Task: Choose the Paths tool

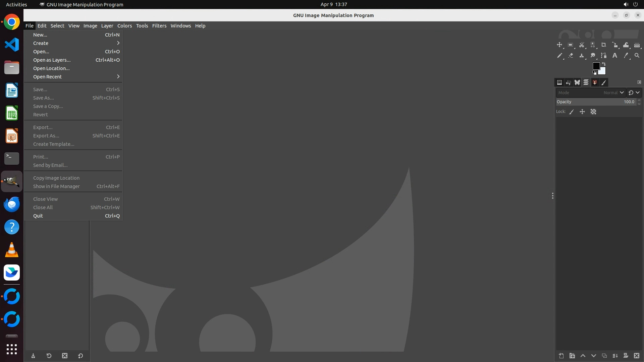Action: coord(604,56)
